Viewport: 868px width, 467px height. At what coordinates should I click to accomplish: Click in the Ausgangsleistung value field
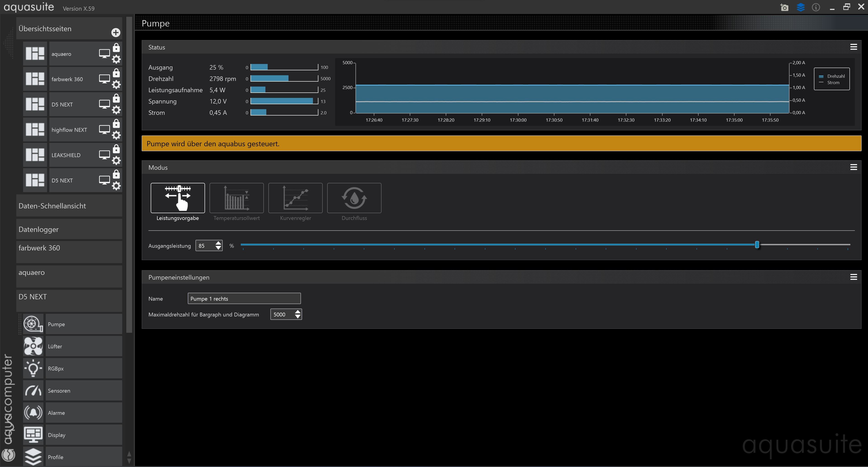point(205,246)
